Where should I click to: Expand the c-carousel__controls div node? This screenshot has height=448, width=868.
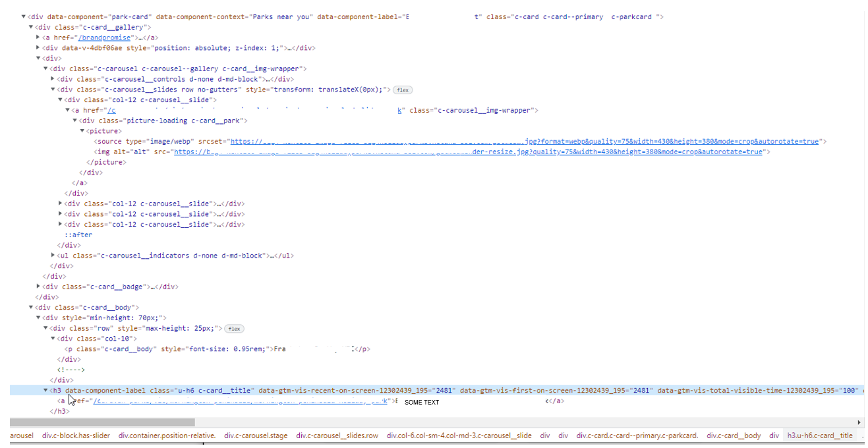point(53,79)
